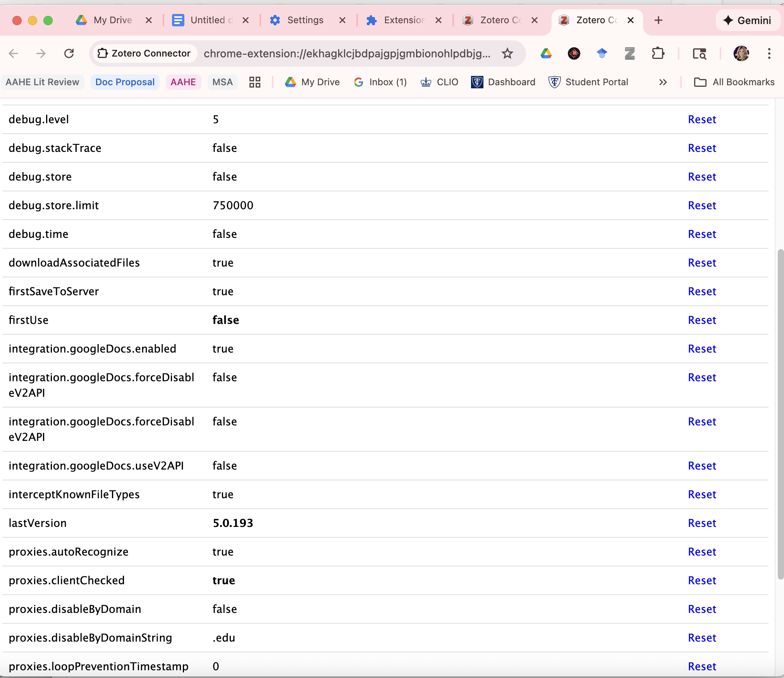
Task: Reload the page
Action: [x=69, y=53]
